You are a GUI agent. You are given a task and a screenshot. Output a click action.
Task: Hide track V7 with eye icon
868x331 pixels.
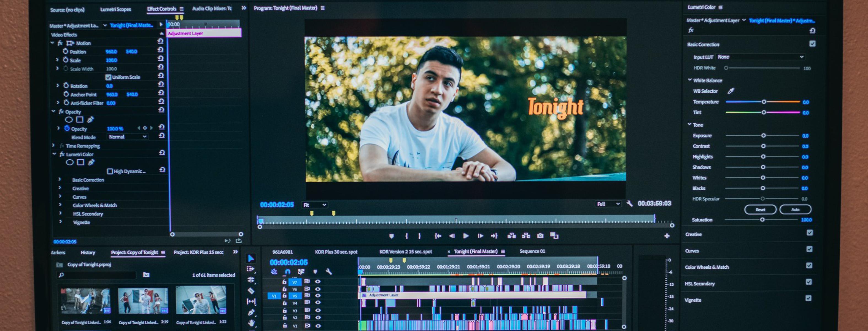318,281
